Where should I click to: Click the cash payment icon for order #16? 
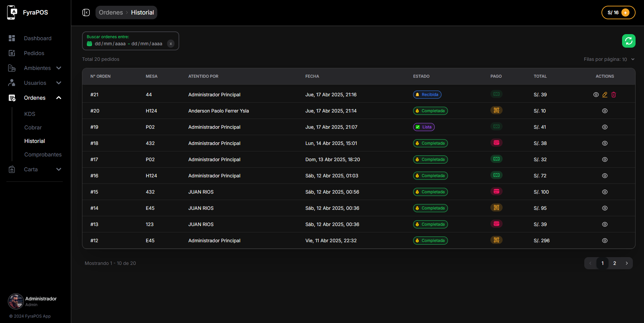coord(497,175)
